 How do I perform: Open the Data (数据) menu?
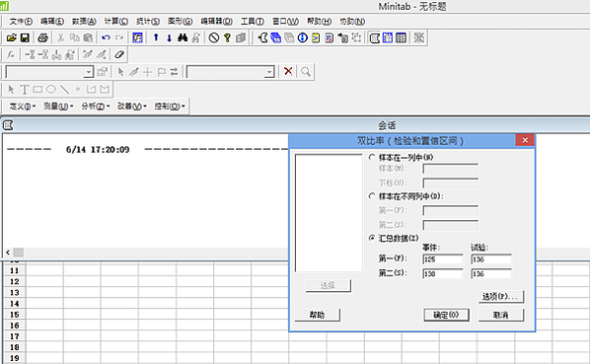point(84,22)
